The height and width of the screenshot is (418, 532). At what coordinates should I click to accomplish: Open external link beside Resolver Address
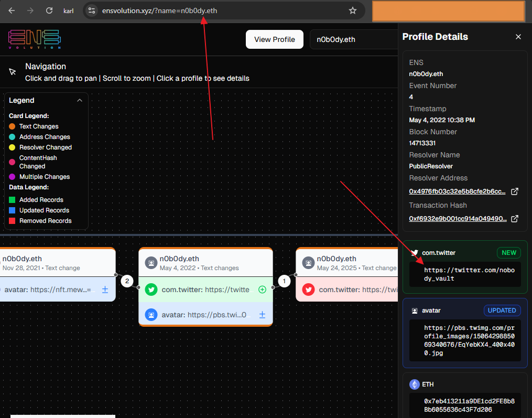pyautogui.click(x=514, y=191)
